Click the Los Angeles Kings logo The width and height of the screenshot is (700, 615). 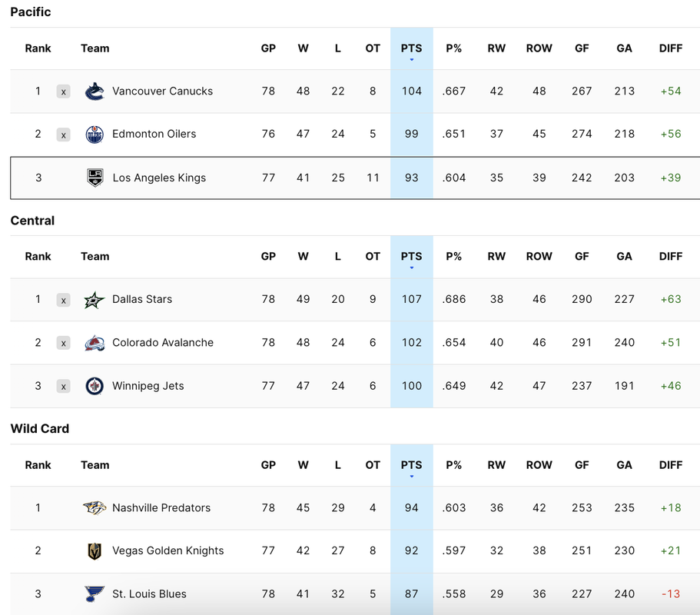coord(95,178)
